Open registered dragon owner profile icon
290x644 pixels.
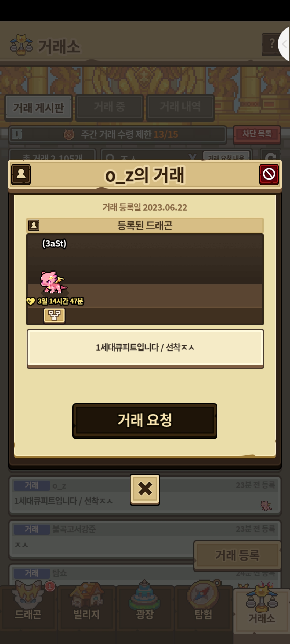34,225
